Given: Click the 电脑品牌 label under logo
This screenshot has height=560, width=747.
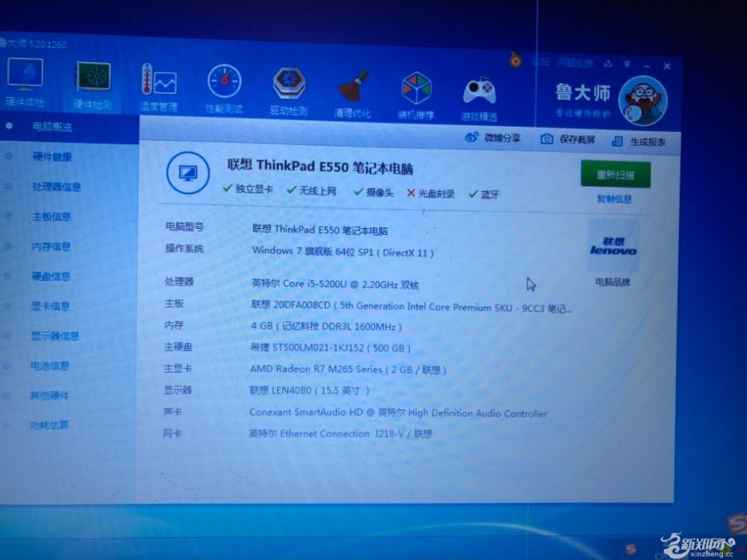Looking at the screenshot, I should (x=613, y=282).
